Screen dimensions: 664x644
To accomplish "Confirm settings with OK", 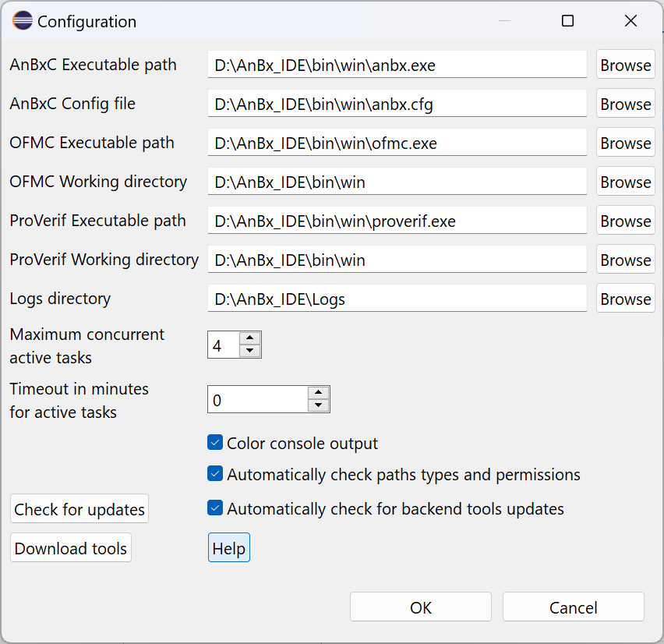I will pos(421,607).
